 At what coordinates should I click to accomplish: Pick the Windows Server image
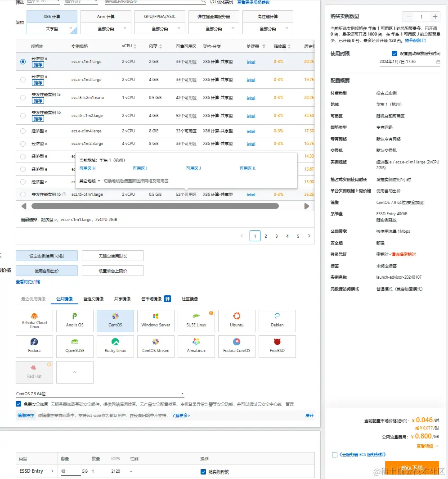[x=156, y=321]
